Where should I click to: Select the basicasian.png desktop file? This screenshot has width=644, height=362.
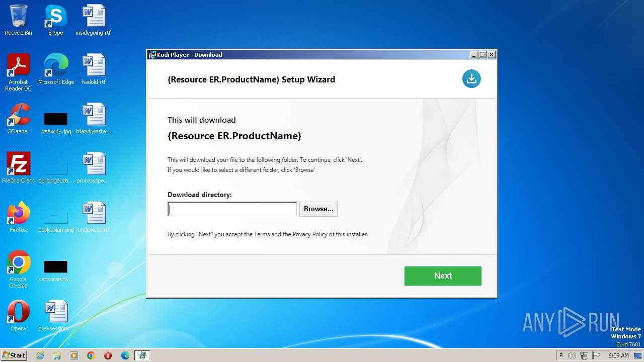(x=56, y=220)
